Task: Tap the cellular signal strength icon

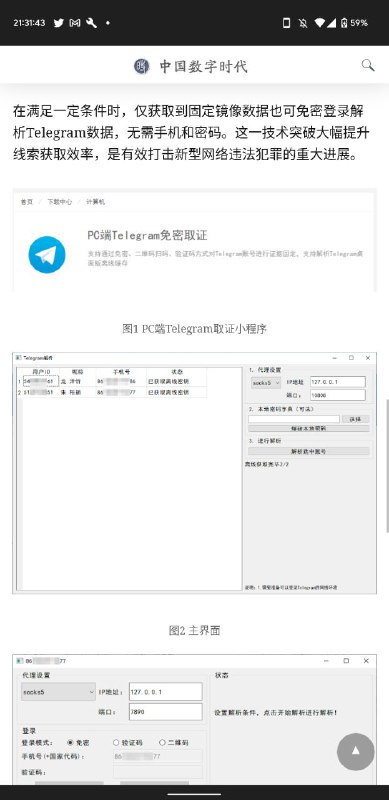Action: (x=331, y=23)
